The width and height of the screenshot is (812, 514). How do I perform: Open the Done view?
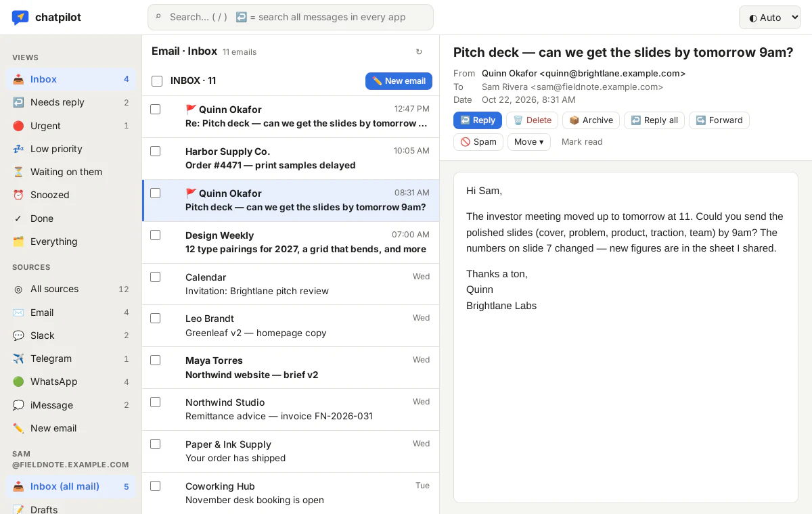[71, 218]
